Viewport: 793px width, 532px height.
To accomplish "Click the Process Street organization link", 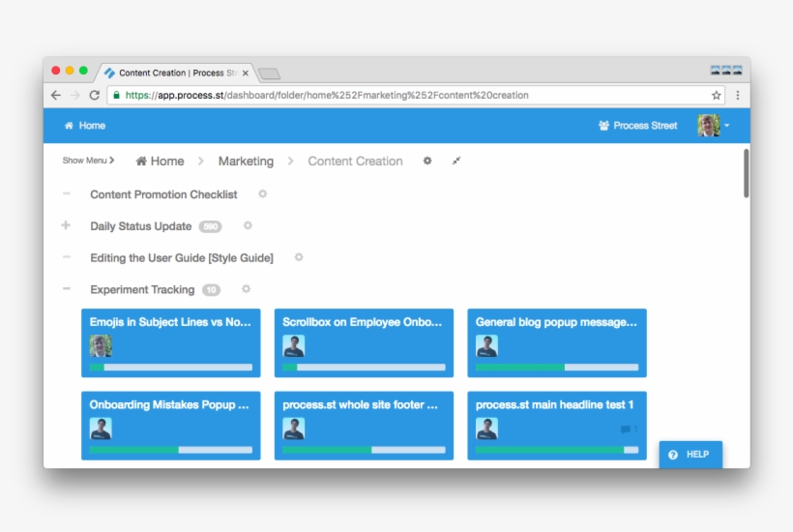I will 638,126.
